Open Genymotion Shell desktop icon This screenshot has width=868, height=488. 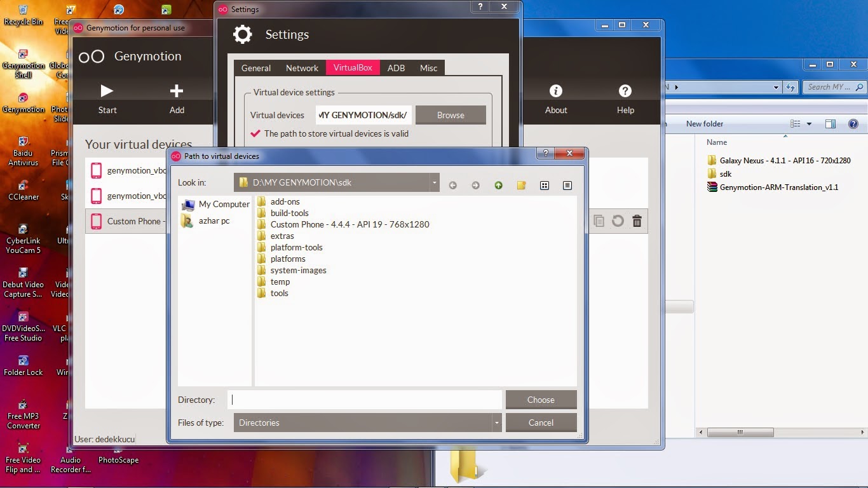tap(24, 64)
